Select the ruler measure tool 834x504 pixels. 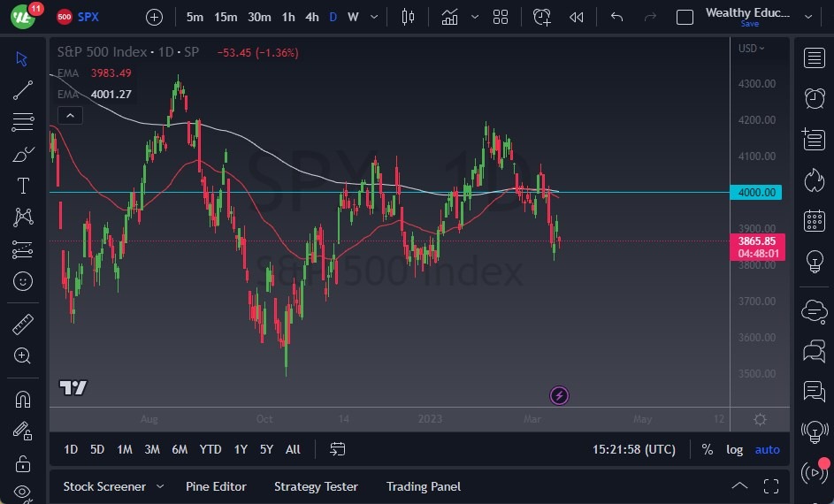[x=23, y=325]
